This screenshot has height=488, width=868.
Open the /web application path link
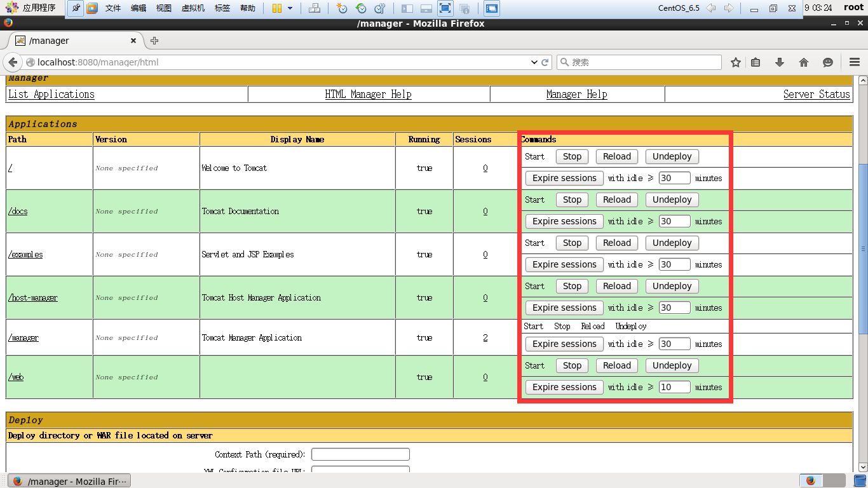[16, 377]
